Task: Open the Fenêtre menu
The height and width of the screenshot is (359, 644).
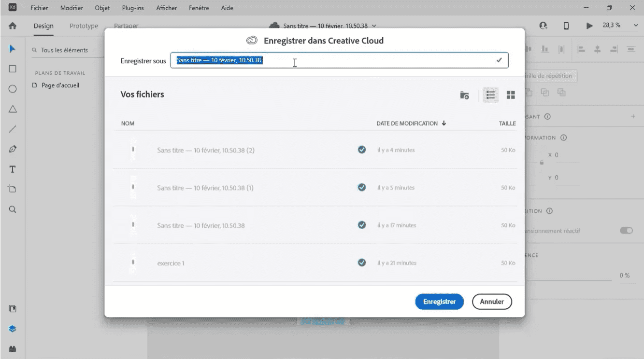Action: pos(199,8)
